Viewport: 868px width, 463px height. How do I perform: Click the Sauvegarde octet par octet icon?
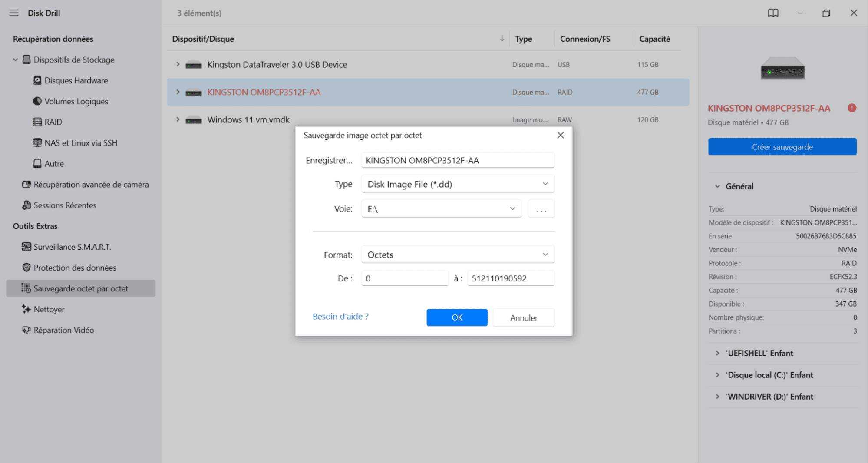26,288
